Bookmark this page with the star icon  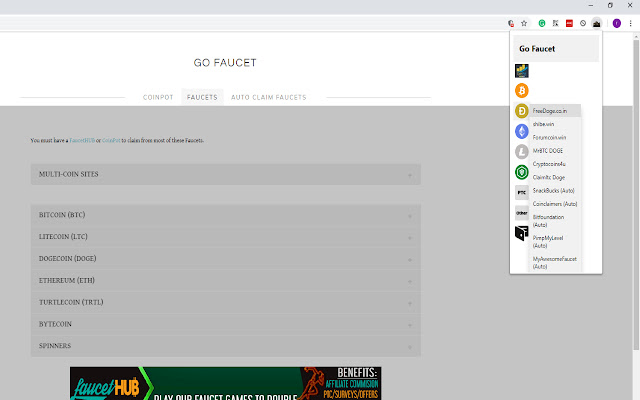point(524,22)
